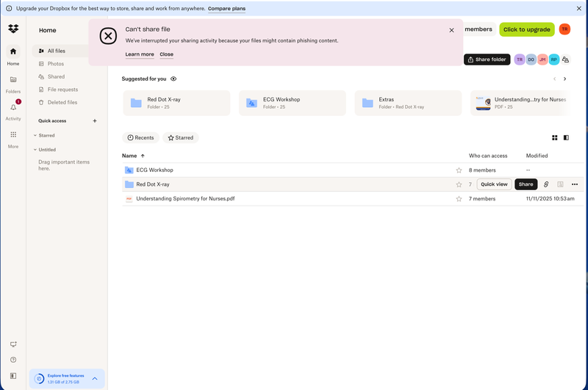Star the Understanding Spirometry for Nurses PDF
The height and width of the screenshot is (390, 588).
[459, 199]
